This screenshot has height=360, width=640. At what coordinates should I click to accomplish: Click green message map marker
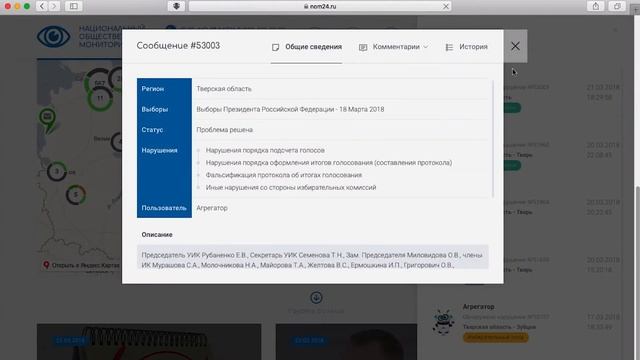pyautogui.click(x=48, y=120)
